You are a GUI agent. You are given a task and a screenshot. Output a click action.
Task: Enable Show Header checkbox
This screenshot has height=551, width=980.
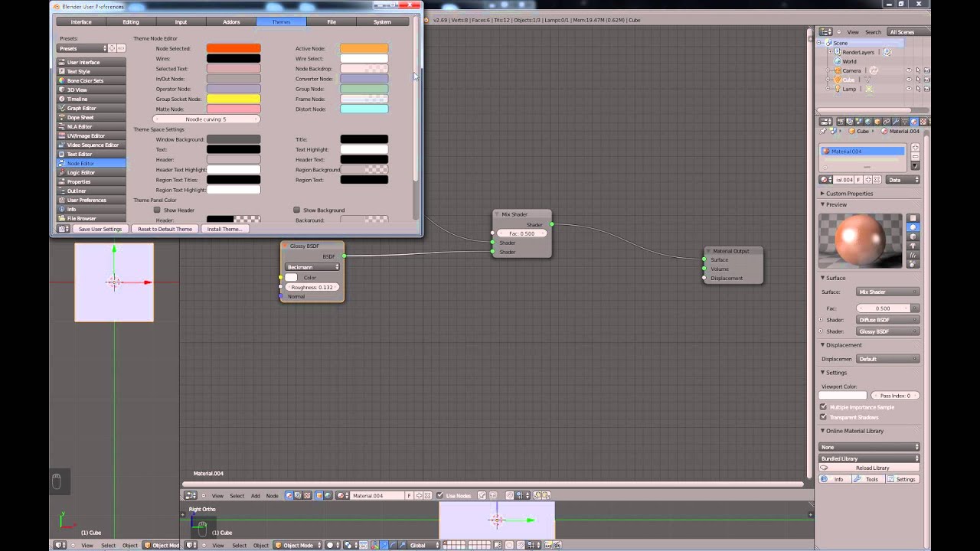(157, 210)
